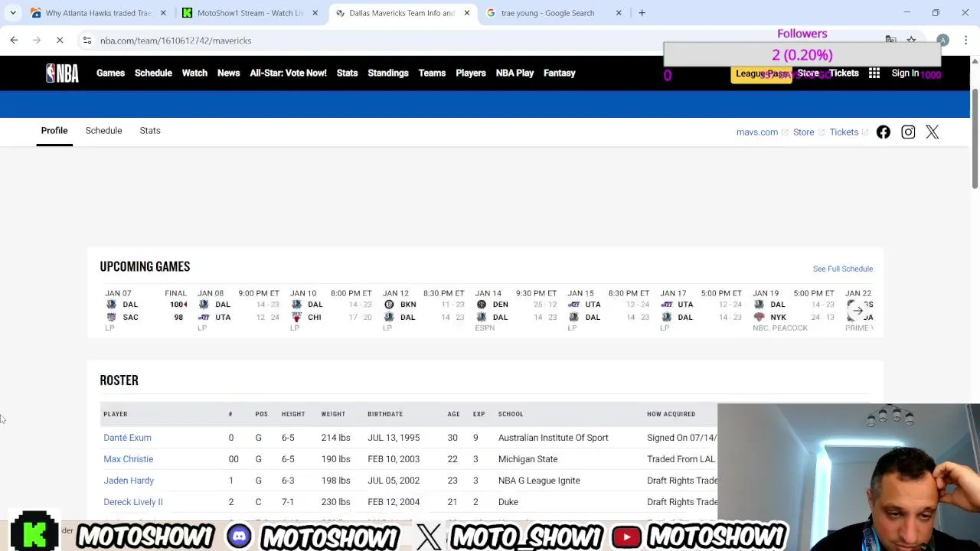Open the NBA apps grid icon
980x551 pixels.
(x=874, y=73)
